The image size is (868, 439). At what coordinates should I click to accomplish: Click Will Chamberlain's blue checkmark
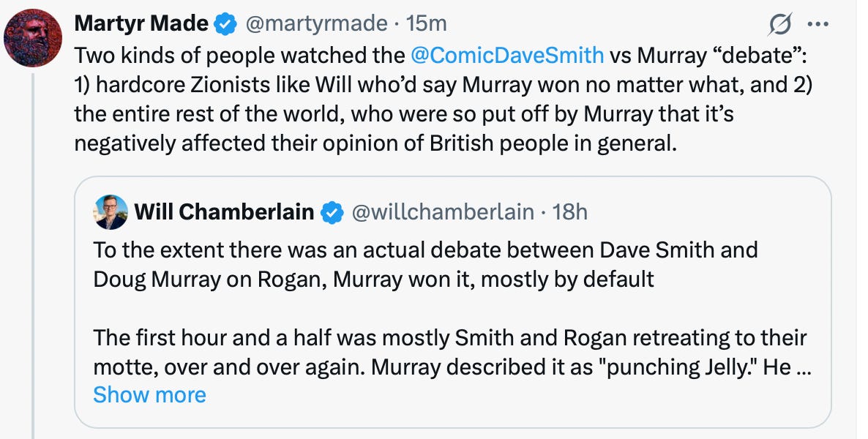coord(333,211)
